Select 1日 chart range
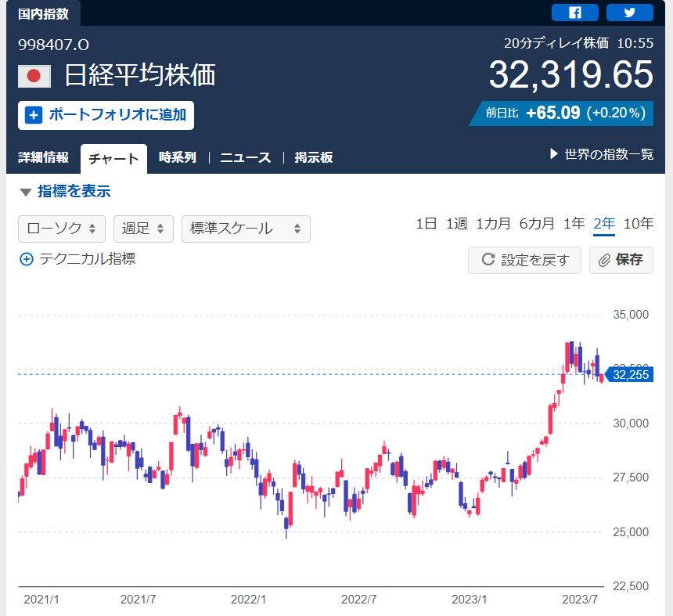This screenshot has height=616, width=673. [x=426, y=224]
